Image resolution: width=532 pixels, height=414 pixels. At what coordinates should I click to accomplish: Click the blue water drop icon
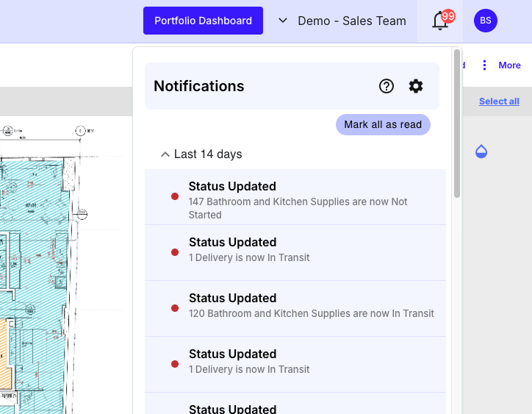click(481, 151)
